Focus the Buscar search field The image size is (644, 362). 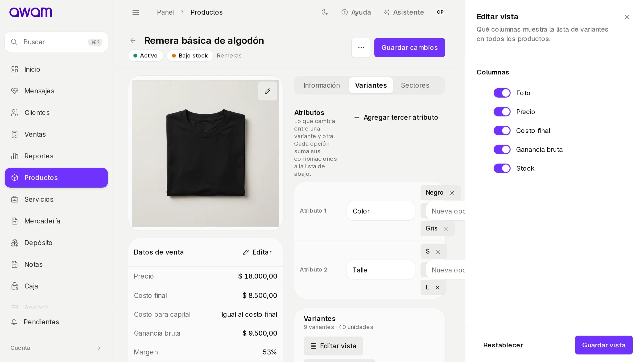coord(56,42)
